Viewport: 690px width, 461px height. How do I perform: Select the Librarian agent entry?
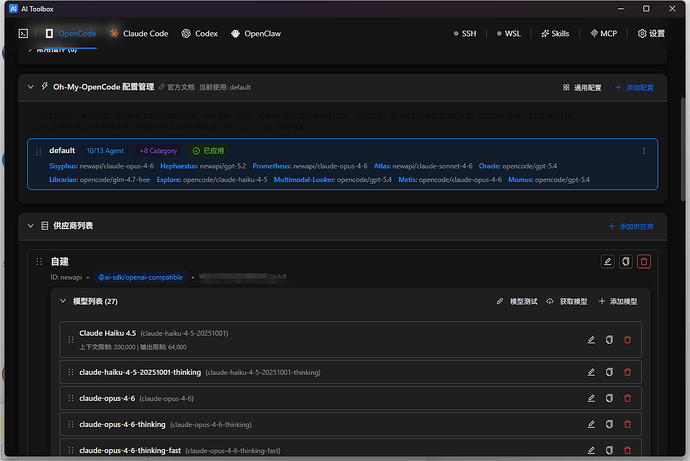[99, 179]
